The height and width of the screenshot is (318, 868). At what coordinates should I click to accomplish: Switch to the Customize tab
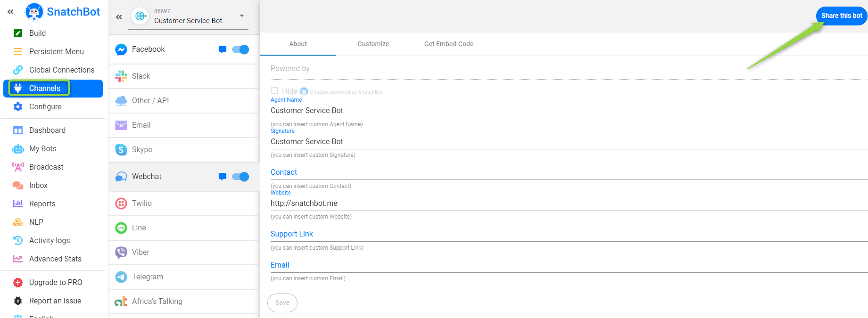coord(373,44)
